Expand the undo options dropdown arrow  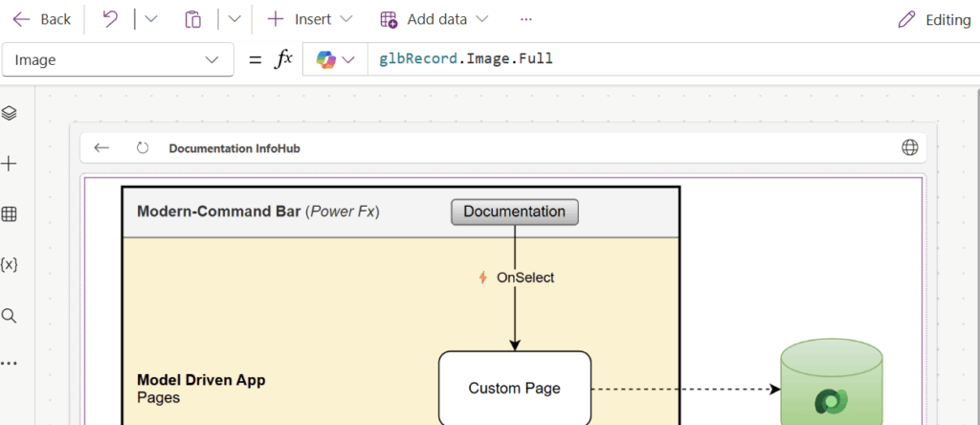coord(151,19)
